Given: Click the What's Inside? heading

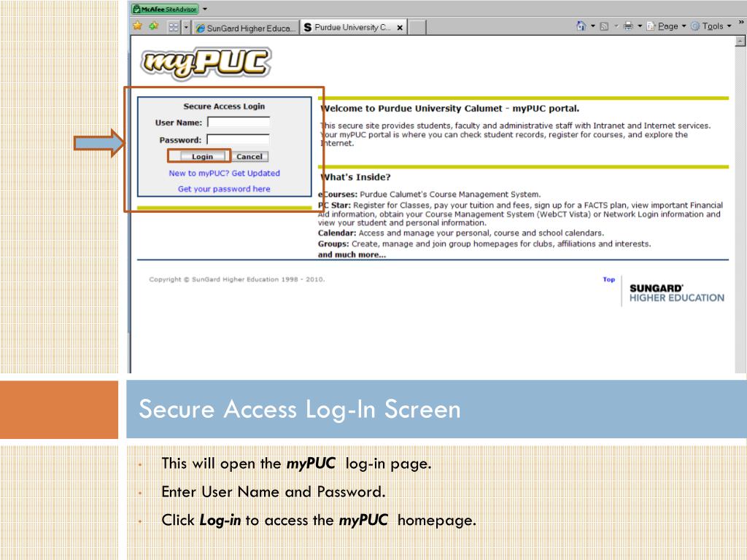Looking at the screenshot, I should 355,177.
